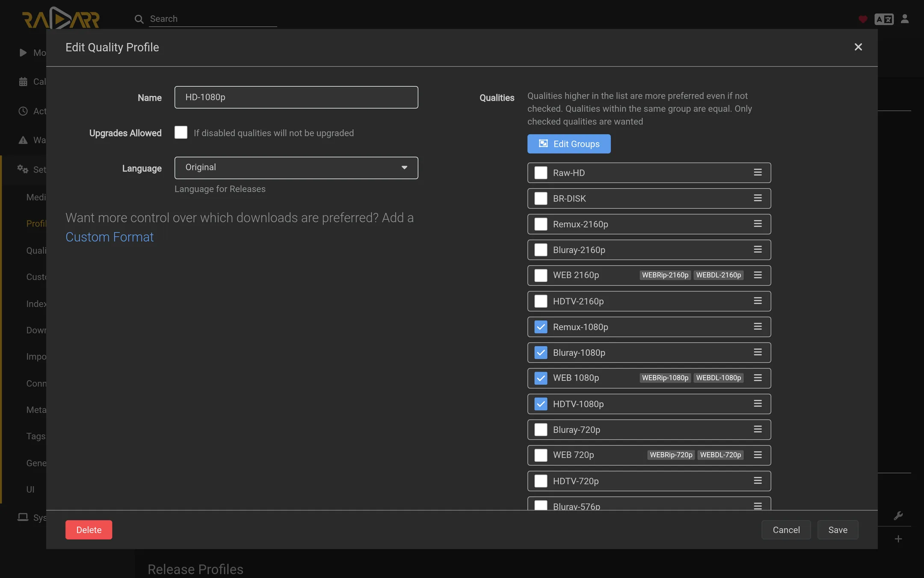The width and height of the screenshot is (924, 578).
Task: Click drag handle icon on Raw-HD row
Action: point(758,172)
